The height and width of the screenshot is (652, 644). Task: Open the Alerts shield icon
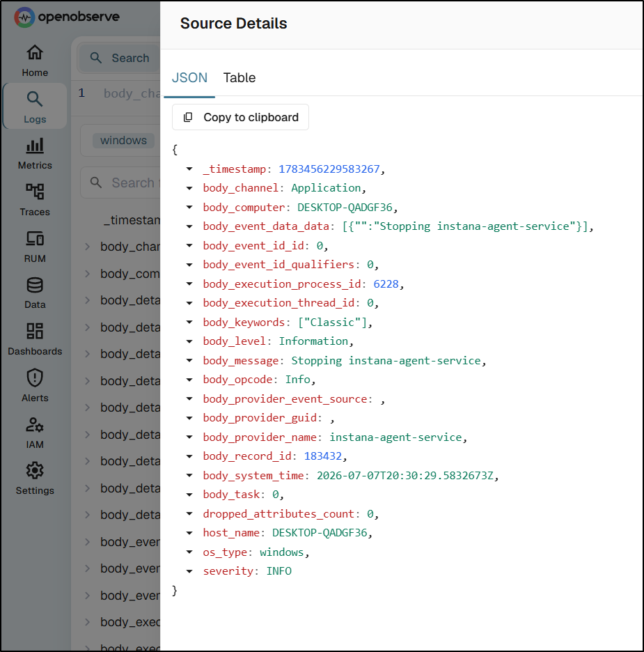[35, 378]
